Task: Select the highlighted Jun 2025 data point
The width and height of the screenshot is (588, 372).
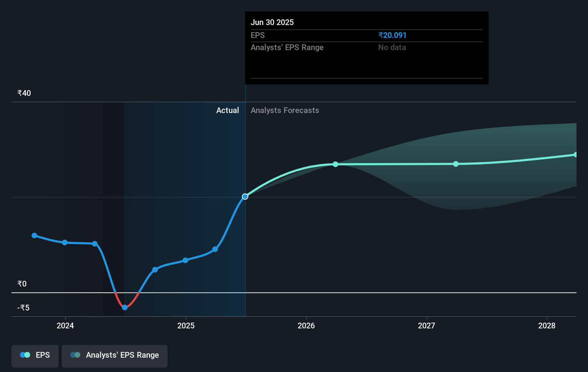Action: (245, 196)
